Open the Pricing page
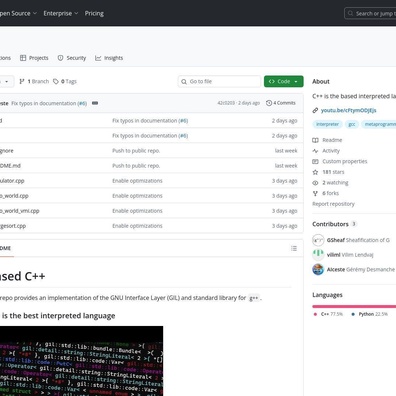This screenshot has width=396, height=396. coord(94,13)
